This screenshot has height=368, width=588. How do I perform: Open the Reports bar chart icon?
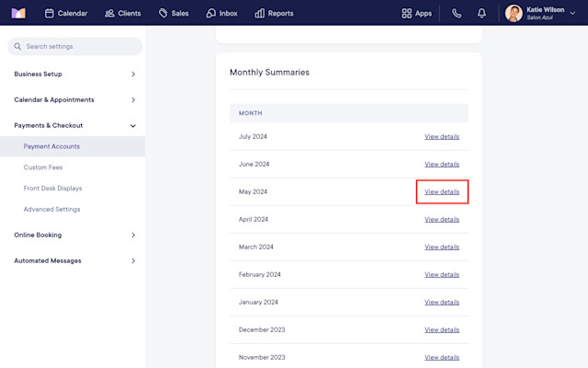(x=259, y=14)
